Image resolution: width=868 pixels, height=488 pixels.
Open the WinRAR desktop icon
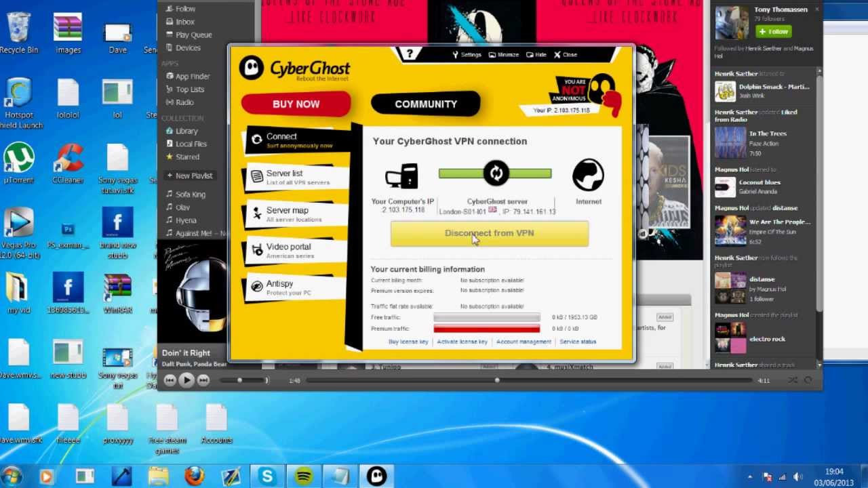click(117, 293)
